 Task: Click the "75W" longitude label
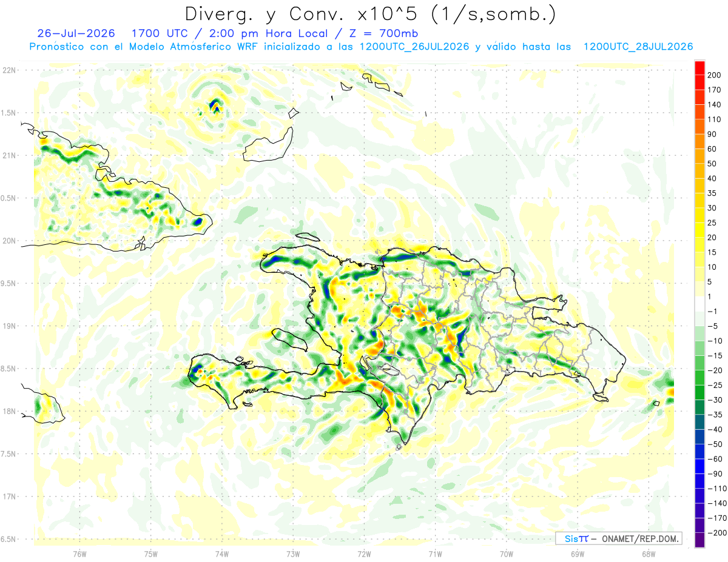[150, 554]
